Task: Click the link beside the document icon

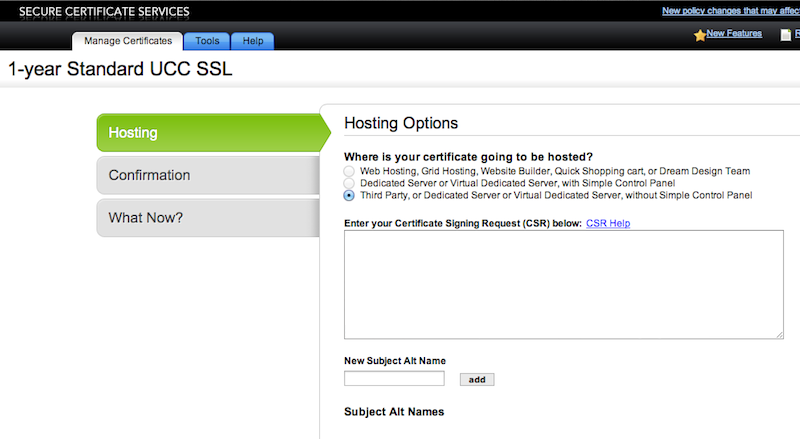Action: pyautogui.click(x=796, y=35)
